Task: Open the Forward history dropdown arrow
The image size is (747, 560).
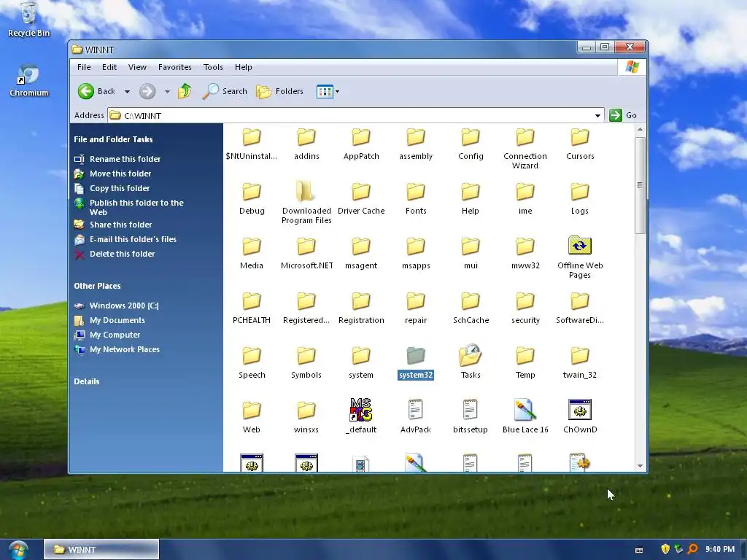Action: 167,91
